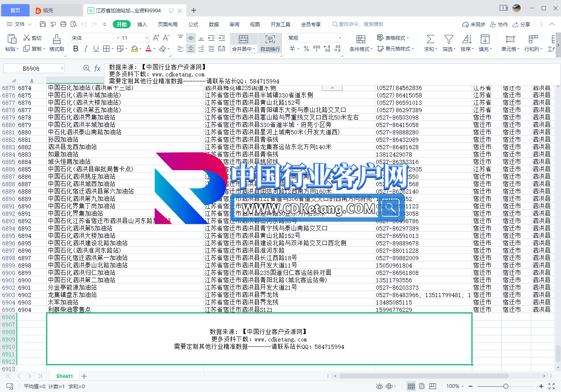
Task: Decrease decimal places
Action: [x=337, y=48]
